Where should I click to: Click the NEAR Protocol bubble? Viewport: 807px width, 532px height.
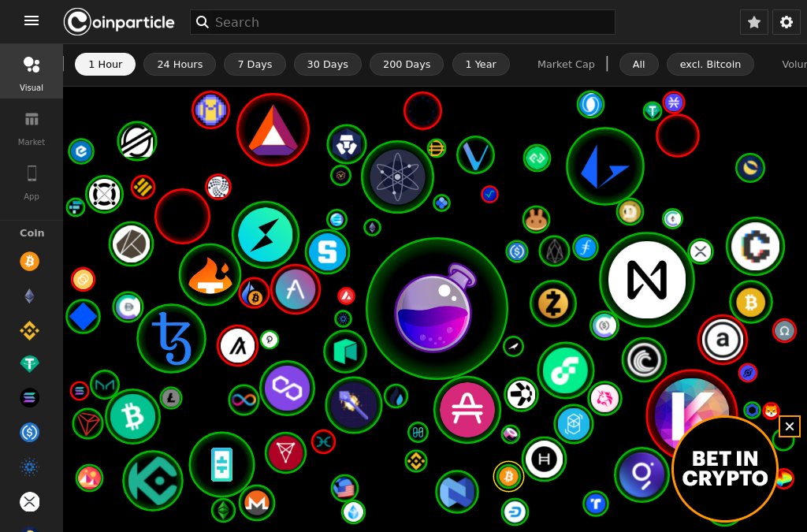[647, 280]
